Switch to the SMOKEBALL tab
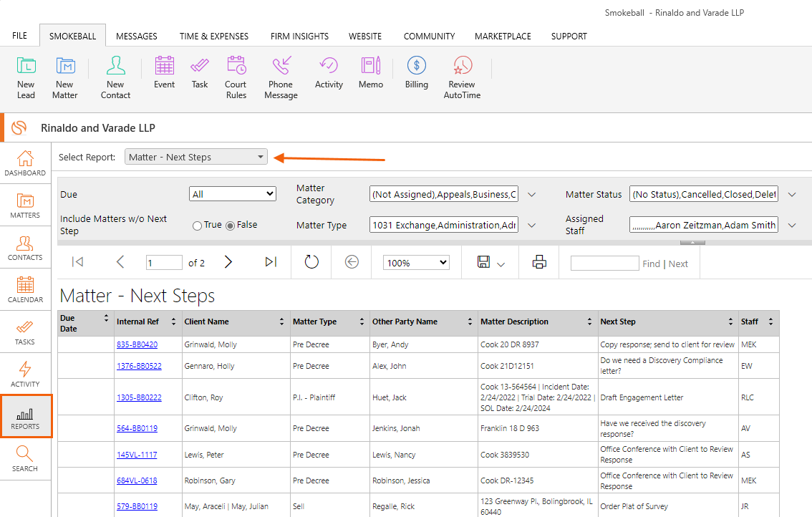The image size is (812, 517). pos(72,37)
